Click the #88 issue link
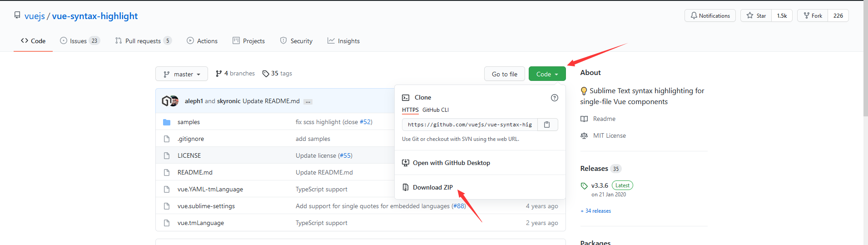868x245 pixels. [458, 206]
